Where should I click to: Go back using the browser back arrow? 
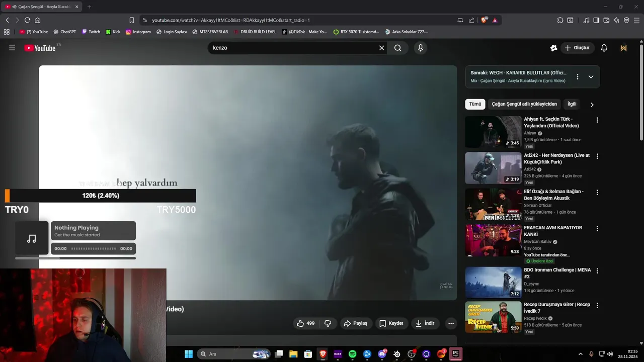click(x=7, y=20)
